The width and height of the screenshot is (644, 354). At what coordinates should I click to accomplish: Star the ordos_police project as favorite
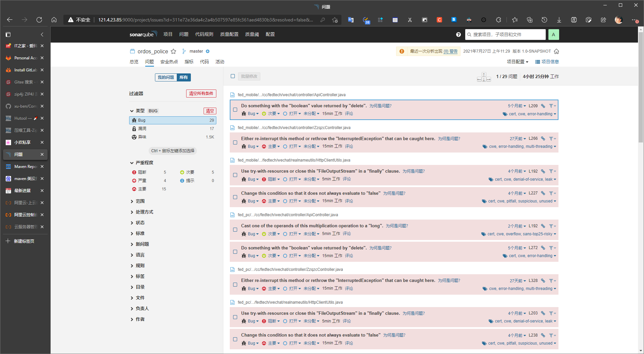click(x=173, y=51)
